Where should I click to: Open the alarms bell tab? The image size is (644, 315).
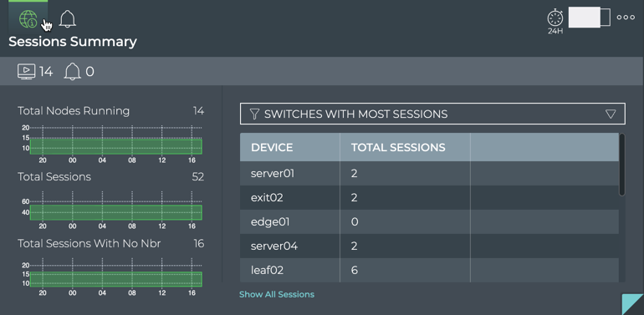[68, 19]
